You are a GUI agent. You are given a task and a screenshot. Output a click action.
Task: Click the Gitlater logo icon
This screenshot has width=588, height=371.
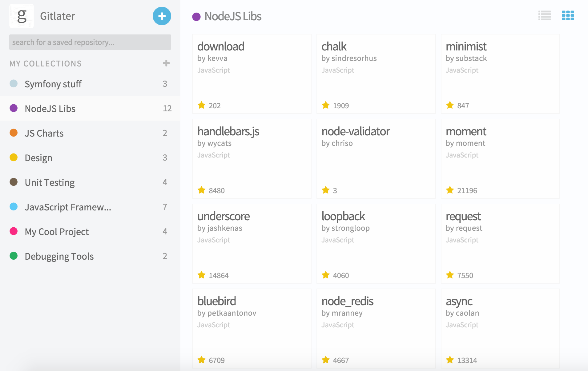(22, 16)
